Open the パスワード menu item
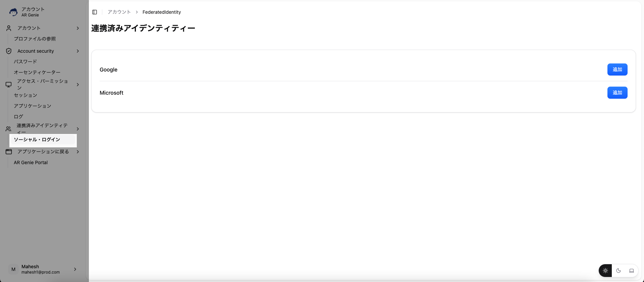644x282 pixels. click(25, 62)
